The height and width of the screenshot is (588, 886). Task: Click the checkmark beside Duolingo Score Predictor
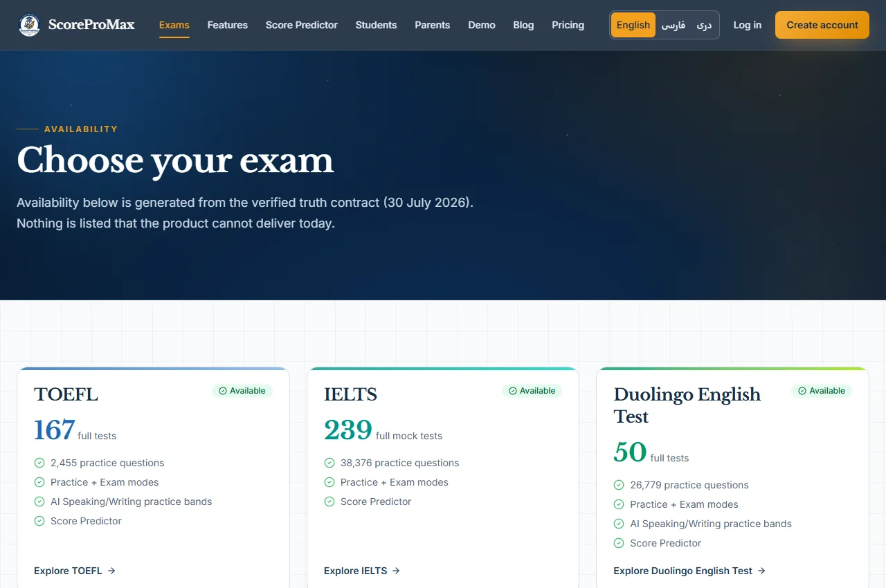tap(619, 543)
